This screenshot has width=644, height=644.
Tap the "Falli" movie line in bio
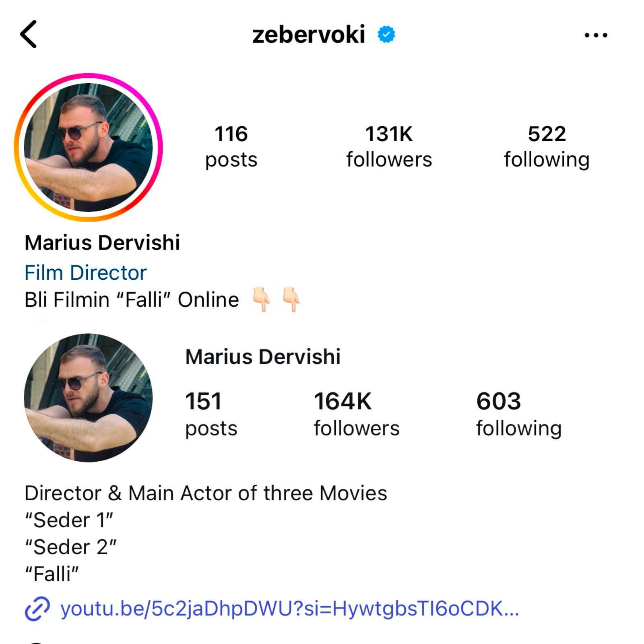[52, 574]
